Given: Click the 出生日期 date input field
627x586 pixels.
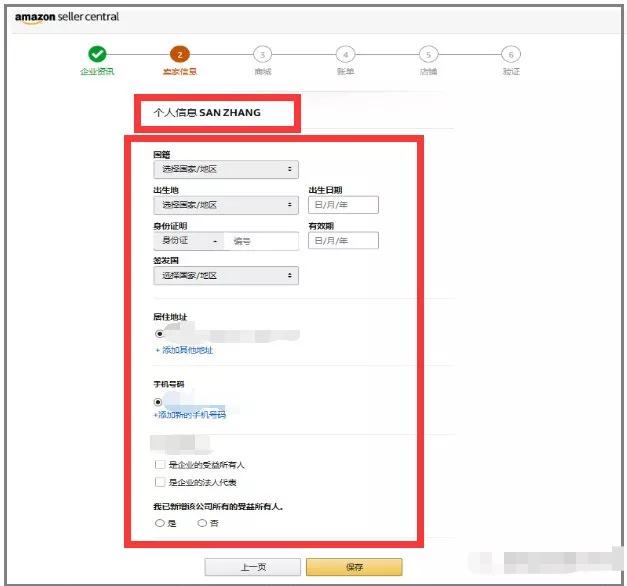Looking at the screenshot, I should click(343, 205).
